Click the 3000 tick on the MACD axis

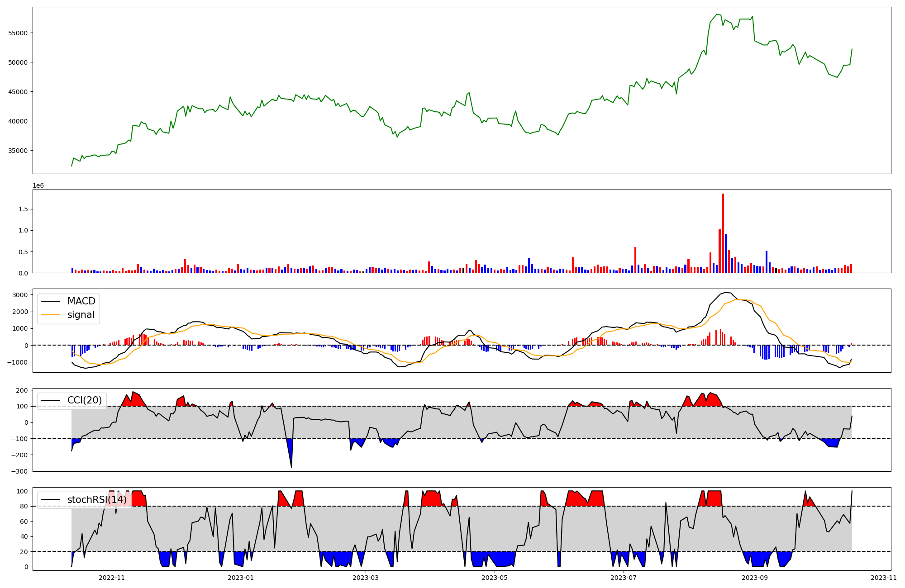coord(20,295)
